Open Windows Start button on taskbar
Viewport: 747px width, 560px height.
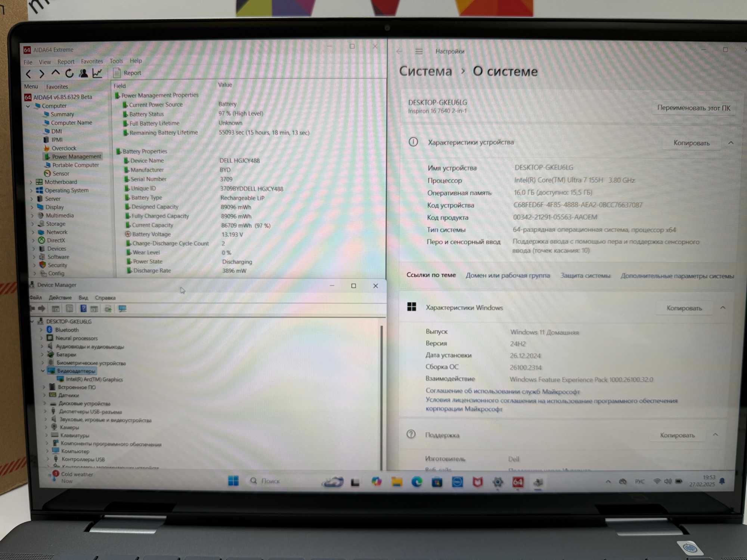[233, 481]
